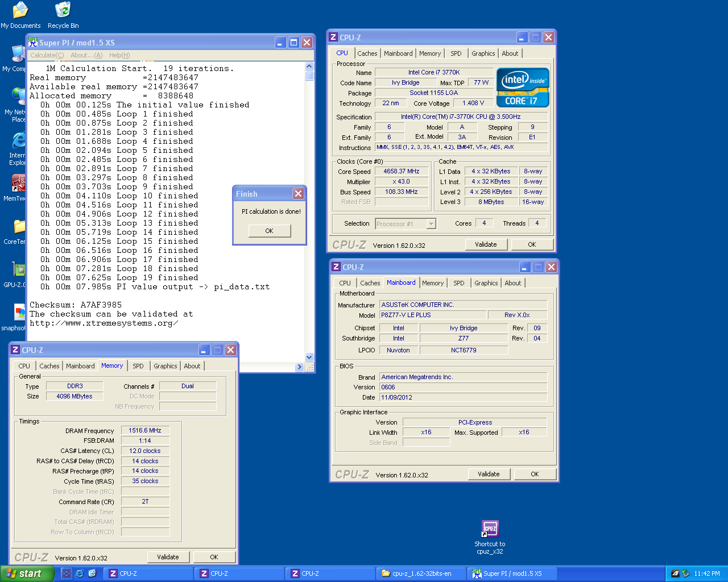Close the Finish dialog
The image size is (728, 582).
(x=298, y=194)
